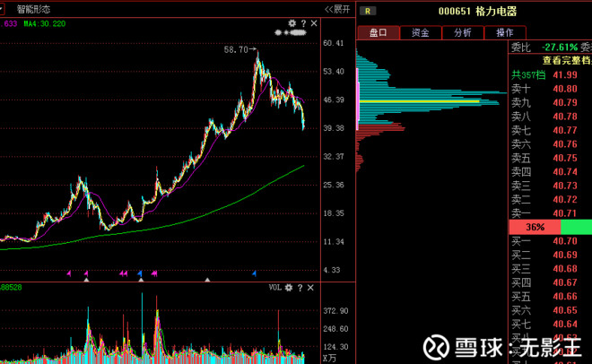The height and width of the screenshot is (364, 592).
Task: Open settings gear on main price chart
Action: 292,23
